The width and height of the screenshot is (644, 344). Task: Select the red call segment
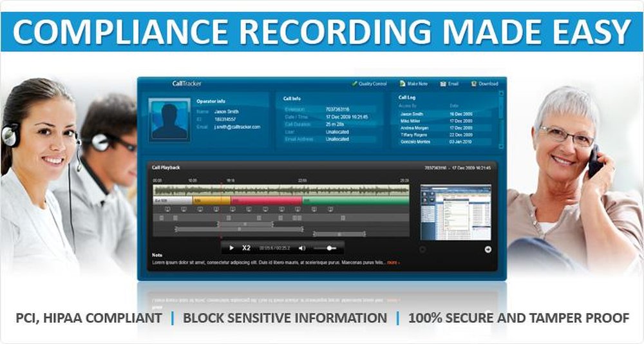coord(267,200)
